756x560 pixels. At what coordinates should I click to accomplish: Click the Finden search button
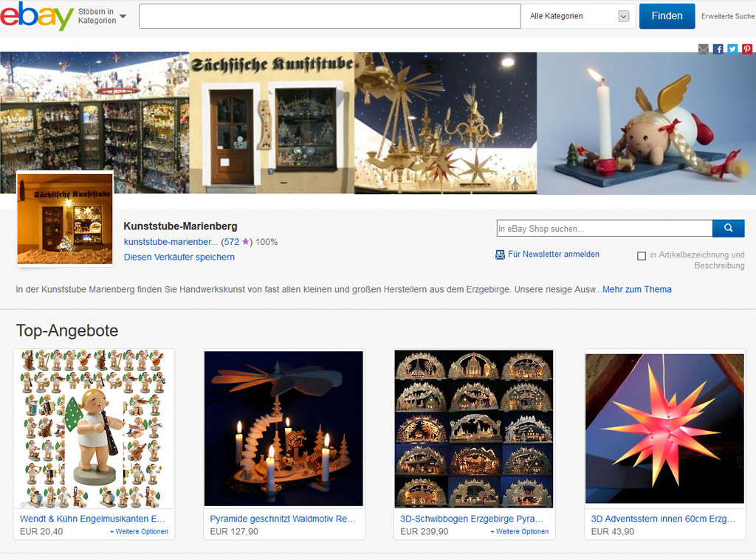tap(667, 16)
